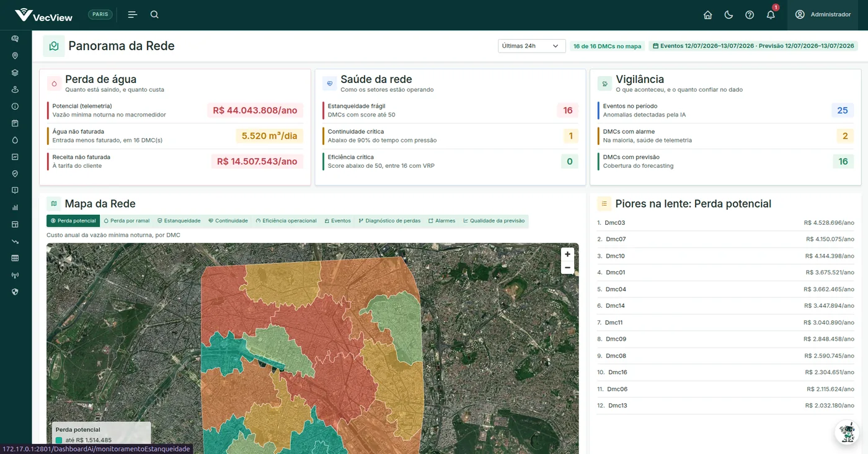Click the R$ 44.043.808/ano value
The height and width of the screenshot is (454, 868).
pos(255,110)
